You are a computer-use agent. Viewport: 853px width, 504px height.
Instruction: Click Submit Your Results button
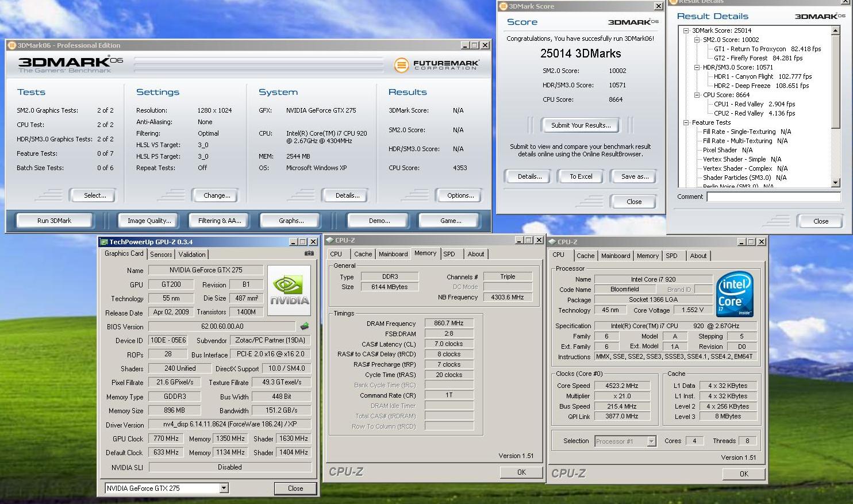(x=581, y=125)
